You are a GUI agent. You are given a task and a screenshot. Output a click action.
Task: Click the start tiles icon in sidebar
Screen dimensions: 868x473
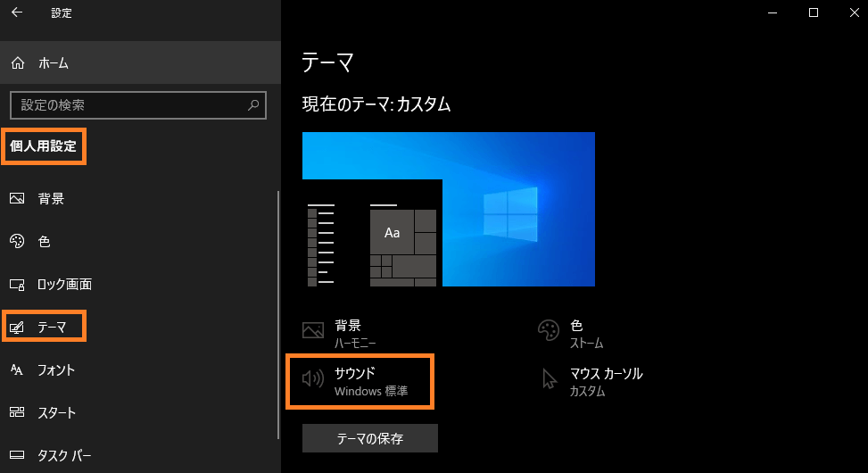(x=17, y=412)
